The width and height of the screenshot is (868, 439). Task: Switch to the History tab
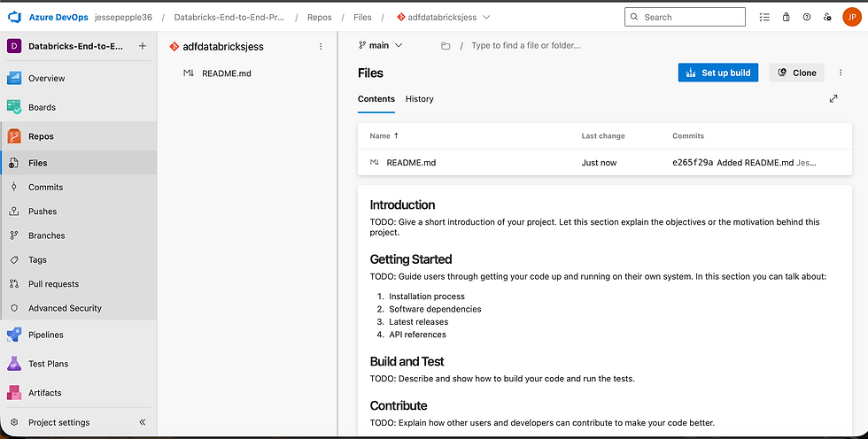click(419, 99)
